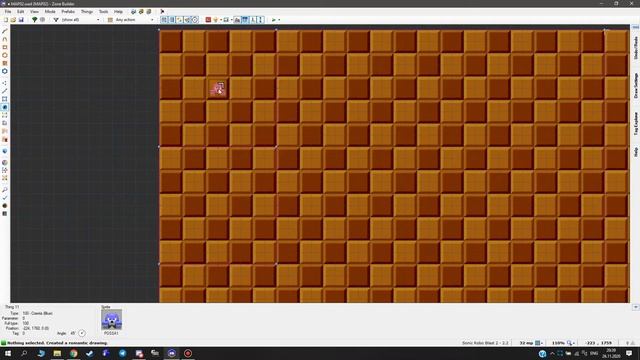Open the View menu
Image resolution: width=640 pixels, height=360 pixels.
[x=34, y=12]
